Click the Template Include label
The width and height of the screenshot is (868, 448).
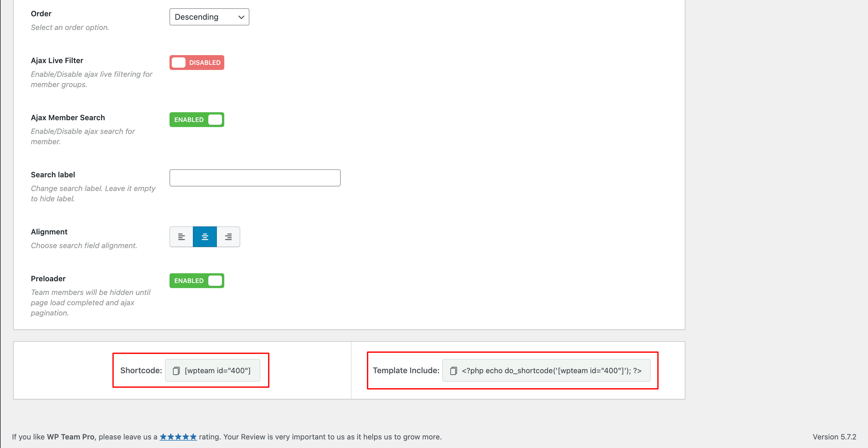(406, 370)
